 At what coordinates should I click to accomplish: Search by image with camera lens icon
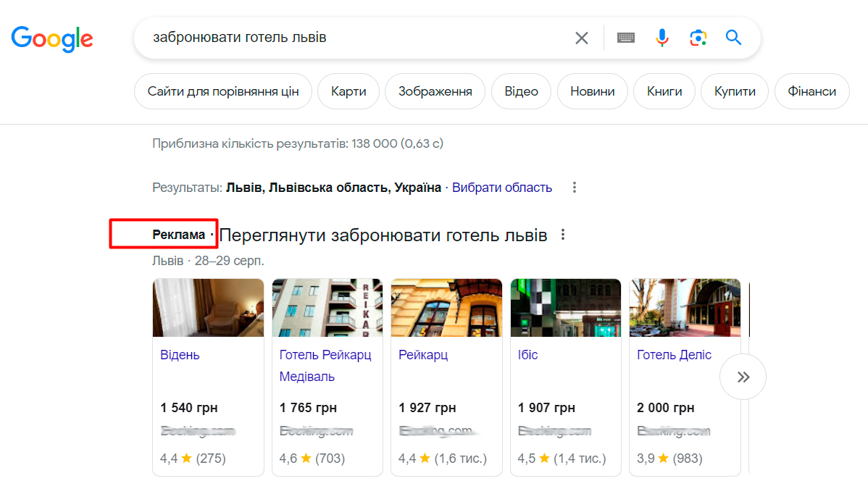coord(698,38)
